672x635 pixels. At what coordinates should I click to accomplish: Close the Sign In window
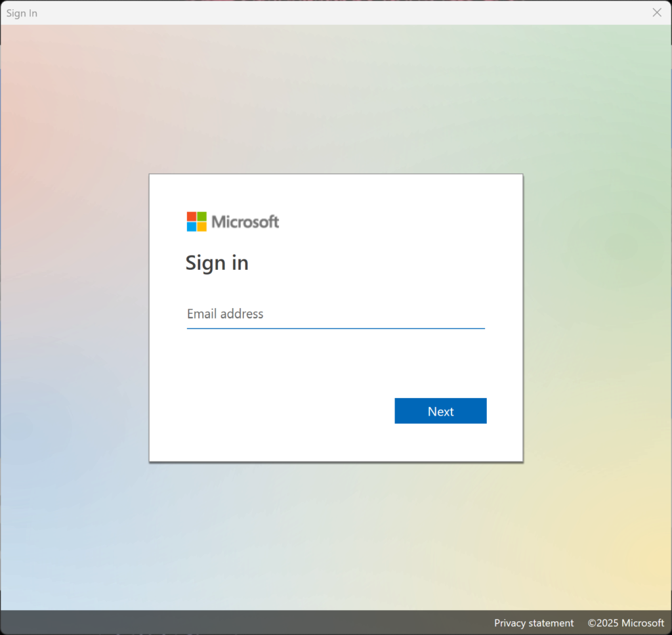click(656, 12)
